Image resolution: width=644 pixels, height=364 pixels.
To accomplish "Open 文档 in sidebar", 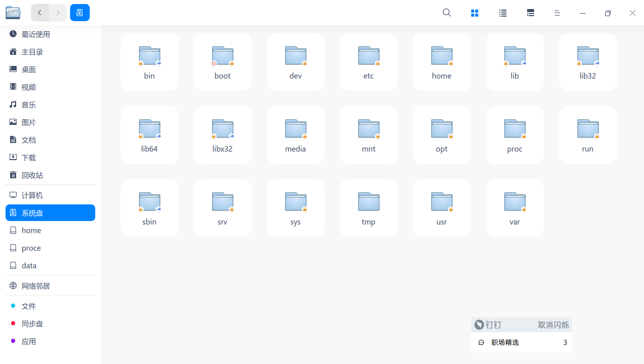I will tap(50, 140).
